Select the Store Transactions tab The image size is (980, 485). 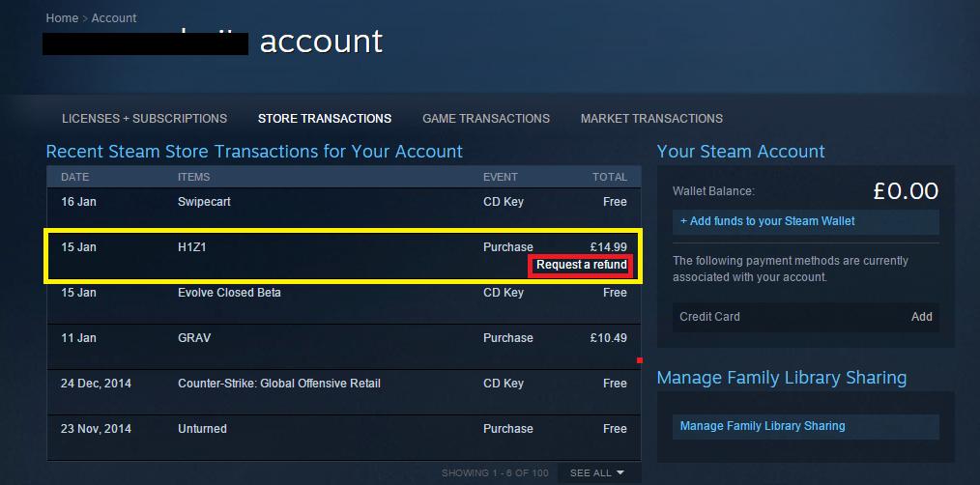[325, 118]
